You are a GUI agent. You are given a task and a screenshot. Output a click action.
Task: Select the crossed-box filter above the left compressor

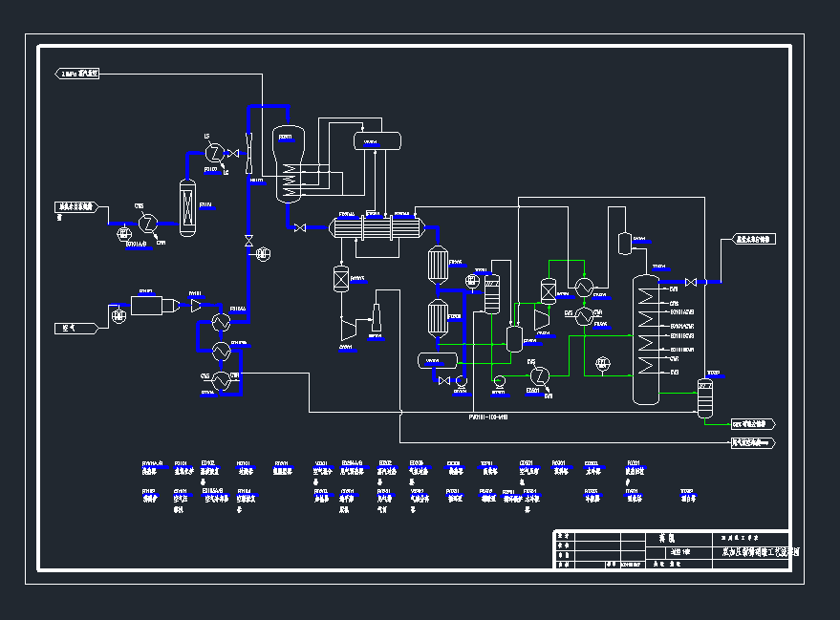pos(339,278)
